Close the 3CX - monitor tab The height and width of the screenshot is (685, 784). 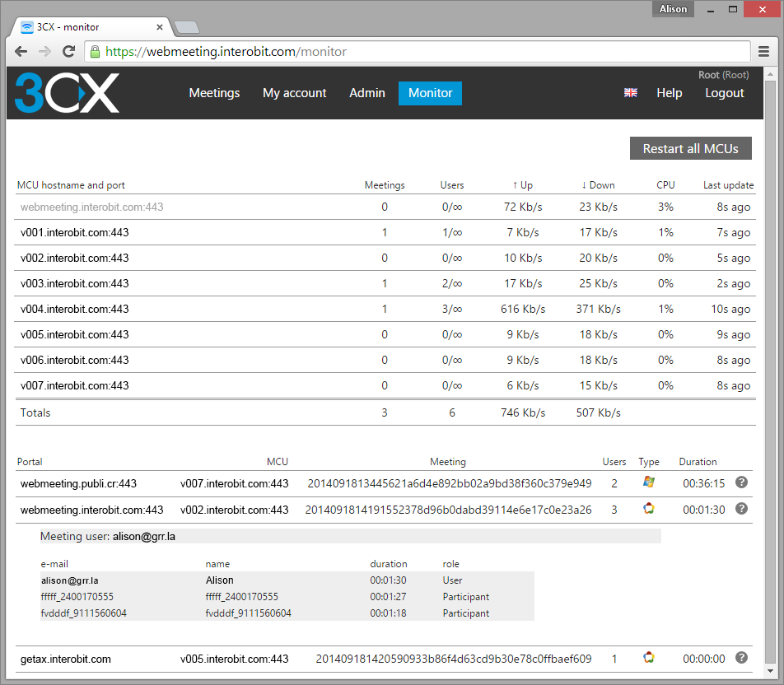click(x=160, y=27)
